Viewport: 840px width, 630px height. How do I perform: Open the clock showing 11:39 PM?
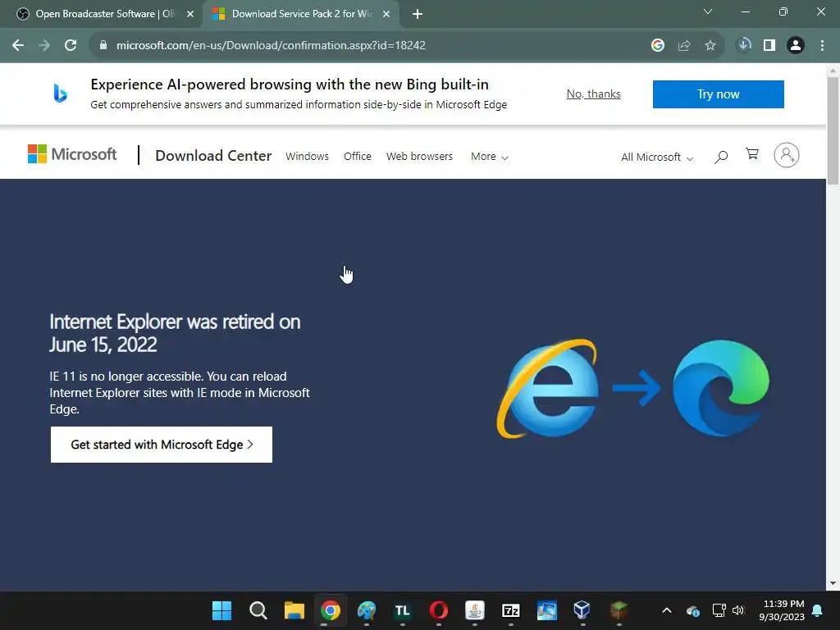click(782, 610)
